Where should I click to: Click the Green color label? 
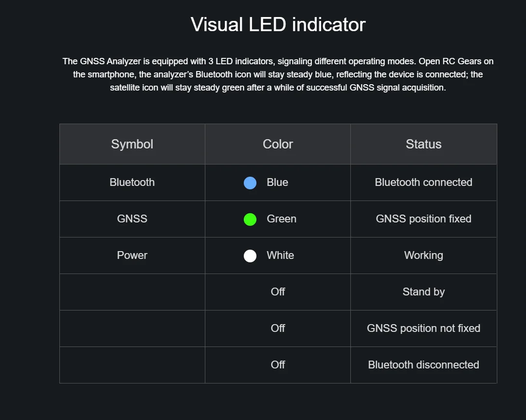281,219
